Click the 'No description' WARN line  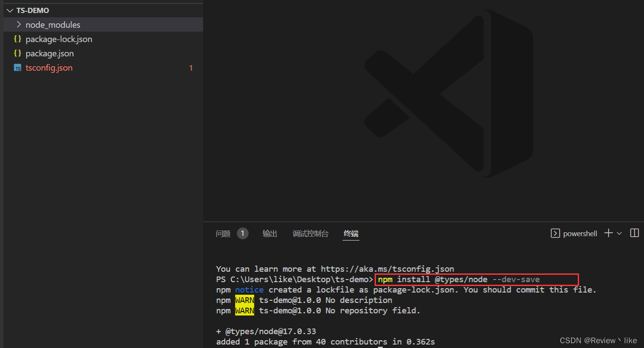(x=304, y=300)
